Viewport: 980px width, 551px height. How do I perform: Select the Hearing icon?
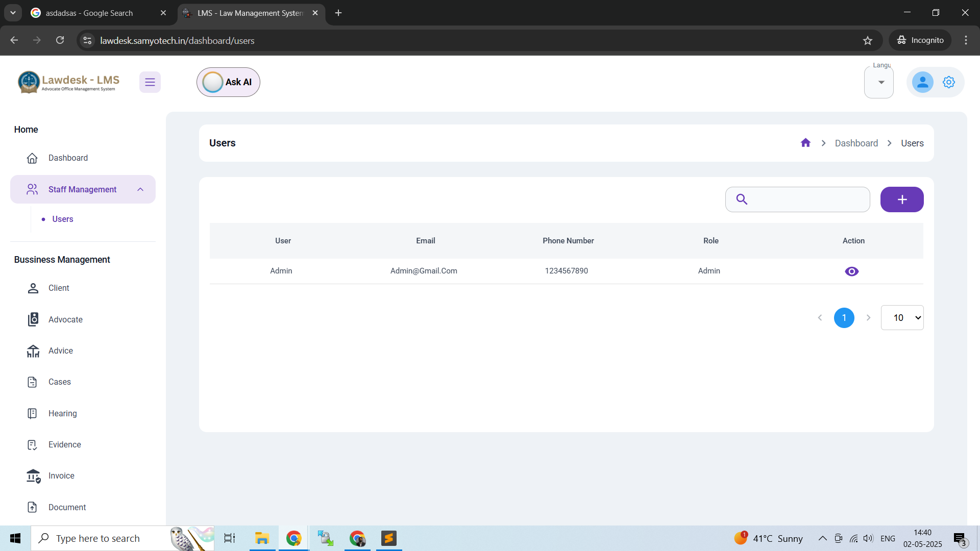tap(33, 413)
